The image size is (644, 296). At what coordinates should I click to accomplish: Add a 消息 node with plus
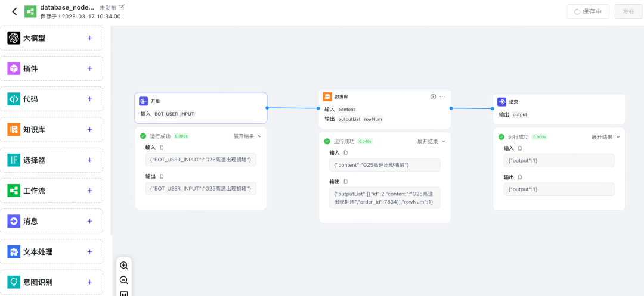click(89, 222)
